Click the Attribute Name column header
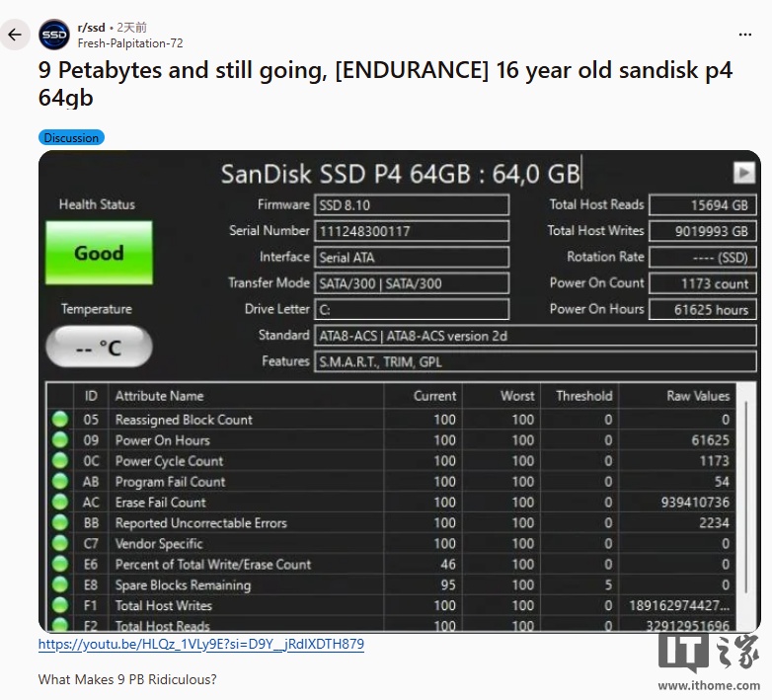772x700 pixels. 246,396
